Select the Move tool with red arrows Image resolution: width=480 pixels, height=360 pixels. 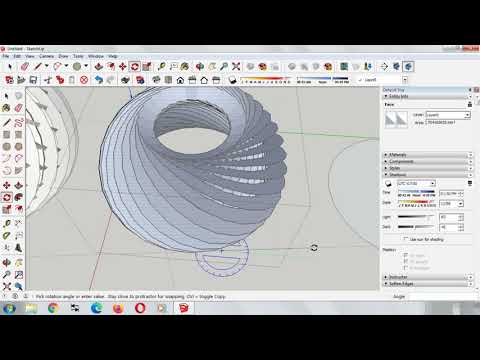(123, 67)
